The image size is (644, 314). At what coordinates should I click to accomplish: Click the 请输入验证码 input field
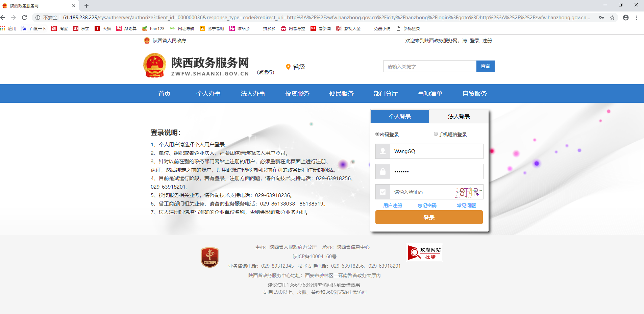point(416,192)
